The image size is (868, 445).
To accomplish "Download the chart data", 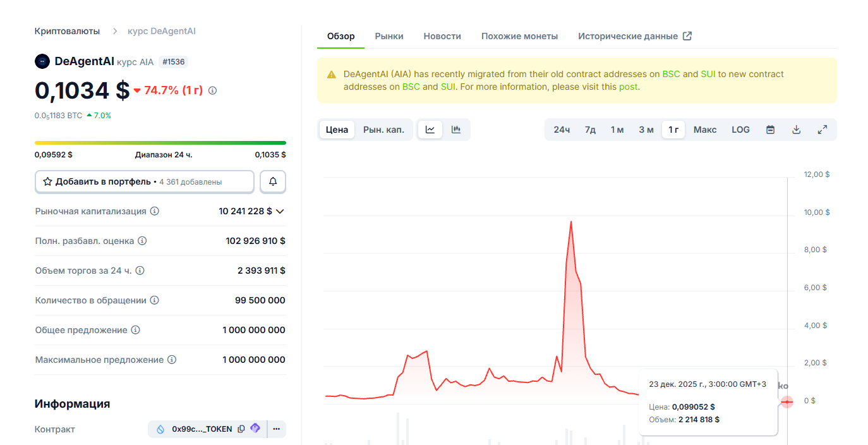I will click(x=796, y=130).
